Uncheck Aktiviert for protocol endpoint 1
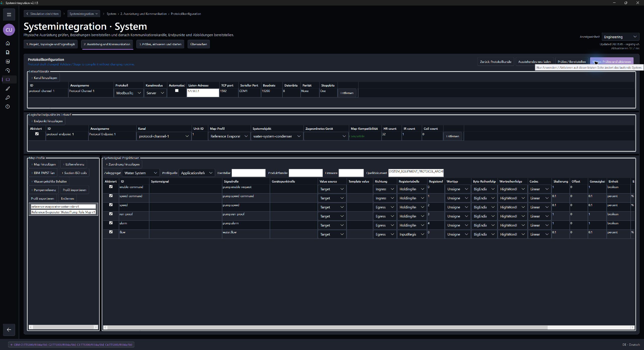Image resolution: width=644 pixels, height=350 pixels. tap(37, 134)
